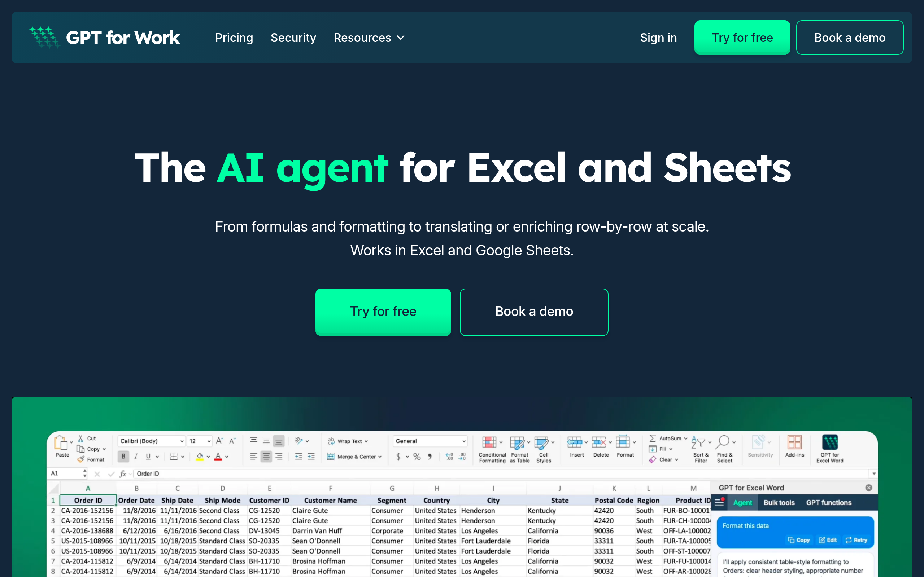Open the sidebar hamburger menu with red dot
Screen dimensions: 924x577
coord(719,502)
